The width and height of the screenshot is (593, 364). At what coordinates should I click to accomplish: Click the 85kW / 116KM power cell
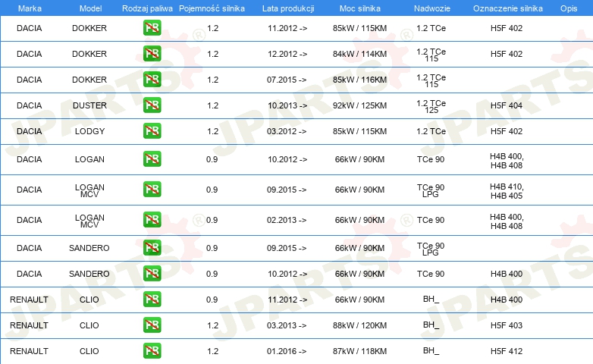click(x=359, y=80)
